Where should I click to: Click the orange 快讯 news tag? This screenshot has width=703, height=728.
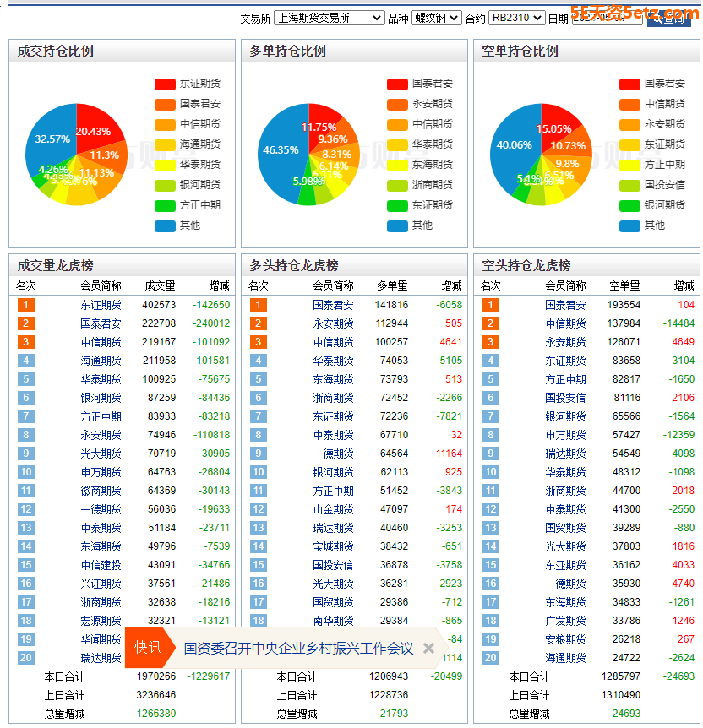[x=148, y=648]
